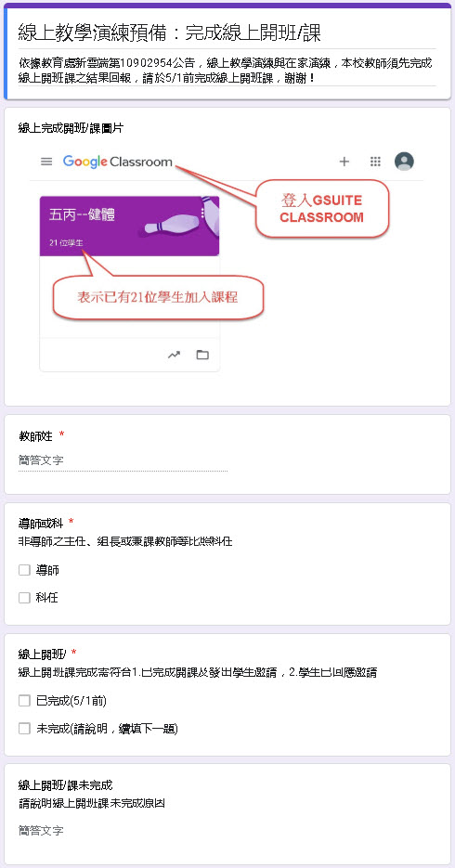Click the 登入GSUITE CLASSROOM callout
Screen dimensions: 455x868
coord(321,209)
